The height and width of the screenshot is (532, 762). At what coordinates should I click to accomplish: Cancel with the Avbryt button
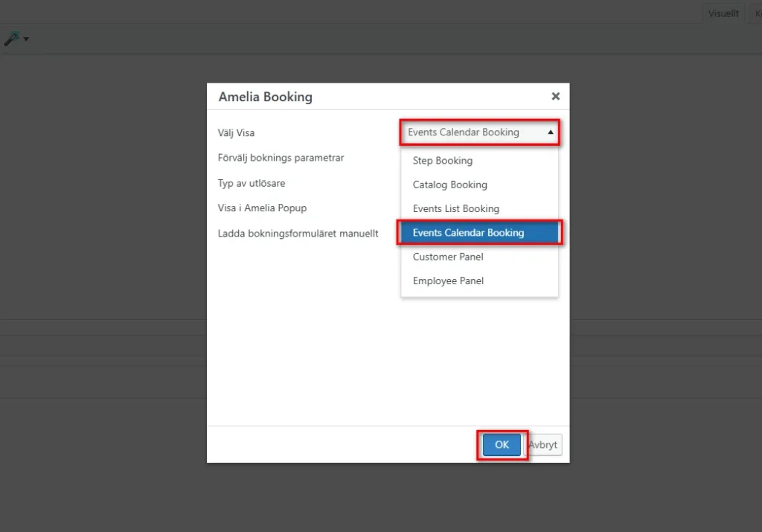point(542,444)
